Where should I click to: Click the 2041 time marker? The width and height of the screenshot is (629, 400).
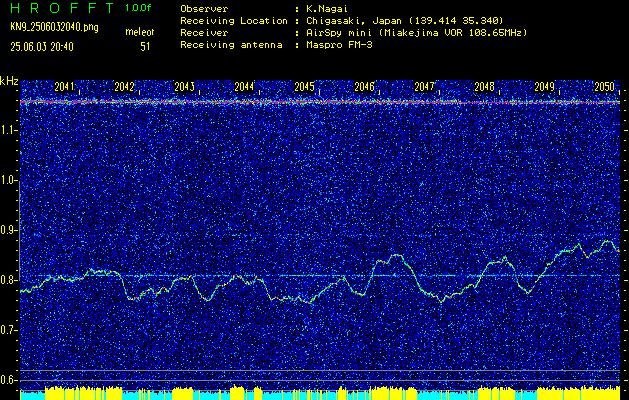coord(64,87)
